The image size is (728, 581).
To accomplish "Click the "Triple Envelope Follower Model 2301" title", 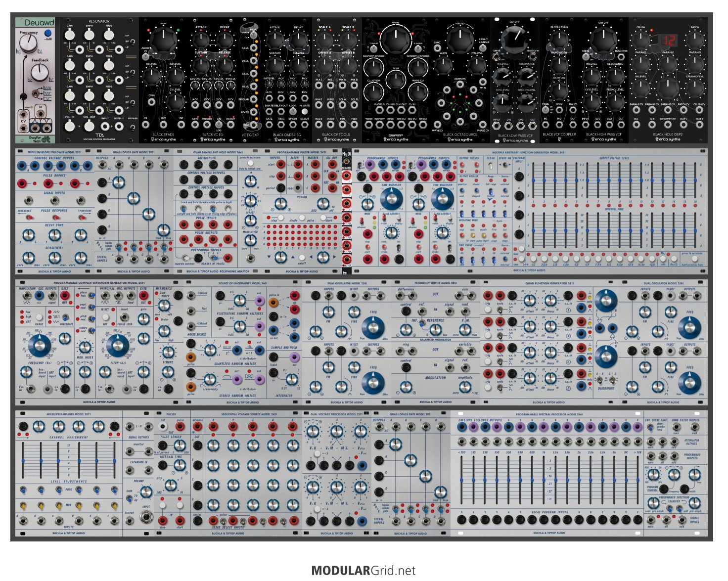I will 54,153.
